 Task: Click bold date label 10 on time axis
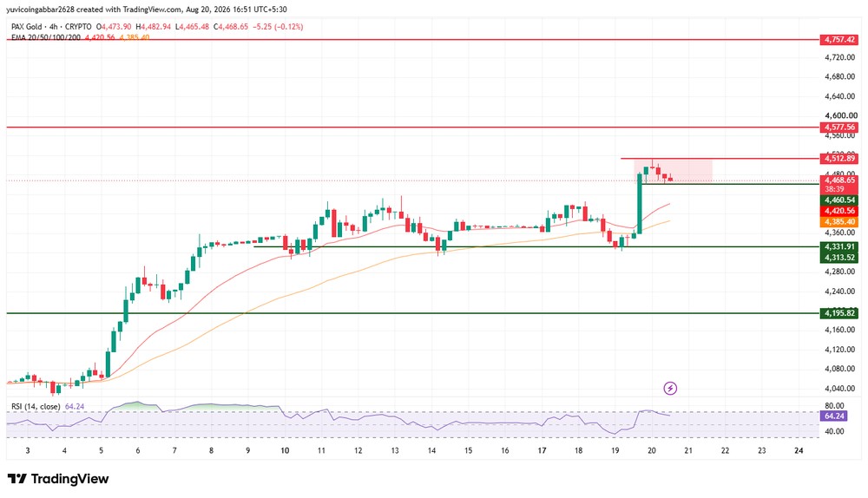pyautogui.click(x=285, y=451)
